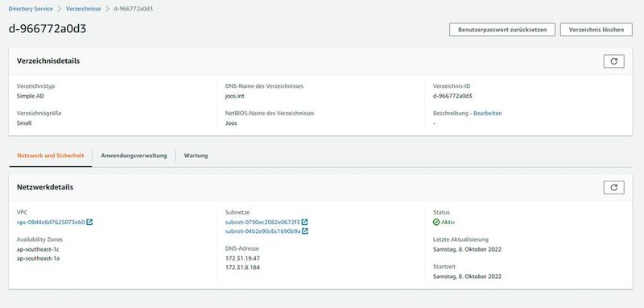Viewport: 644px width, 308px height.
Task: Click the d-966772a0d3 breadcrumb text
Action: [x=134, y=9]
